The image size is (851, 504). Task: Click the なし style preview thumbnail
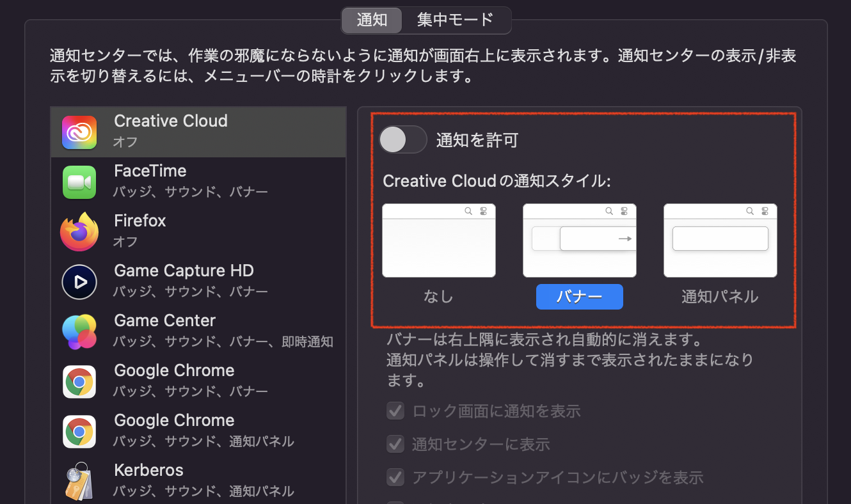coord(439,240)
